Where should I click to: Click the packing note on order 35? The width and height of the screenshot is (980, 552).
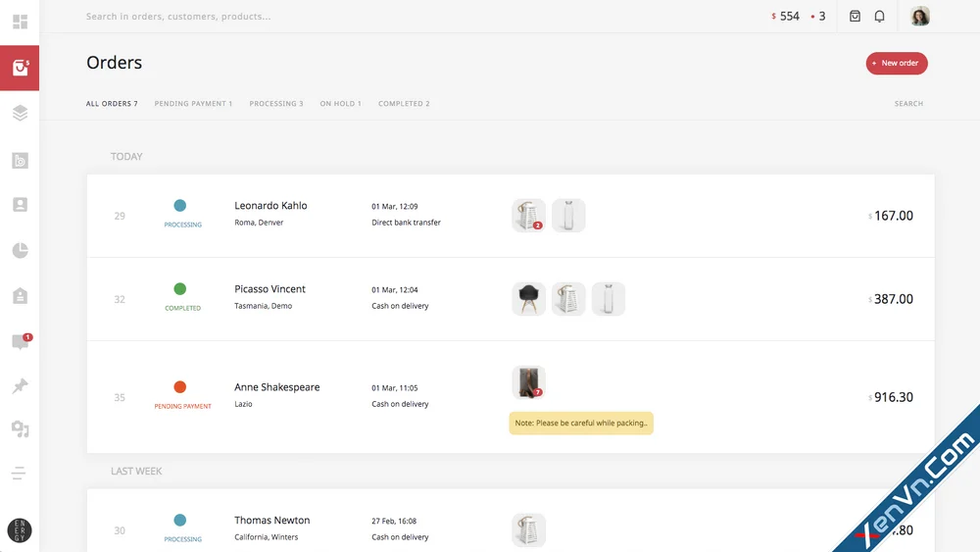tap(581, 424)
